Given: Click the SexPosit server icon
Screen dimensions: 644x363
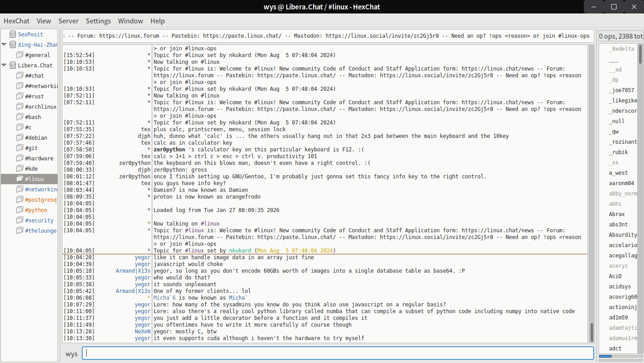Looking at the screenshot, I should (12, 34).
